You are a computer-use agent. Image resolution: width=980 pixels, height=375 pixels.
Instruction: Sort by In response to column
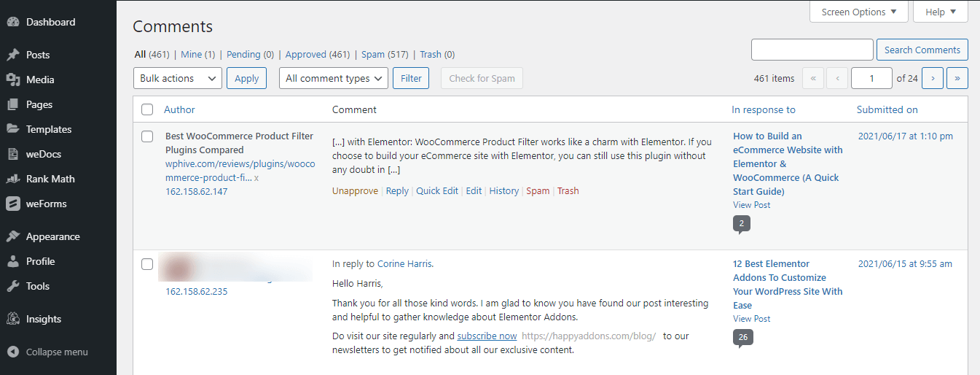[764, 109]
